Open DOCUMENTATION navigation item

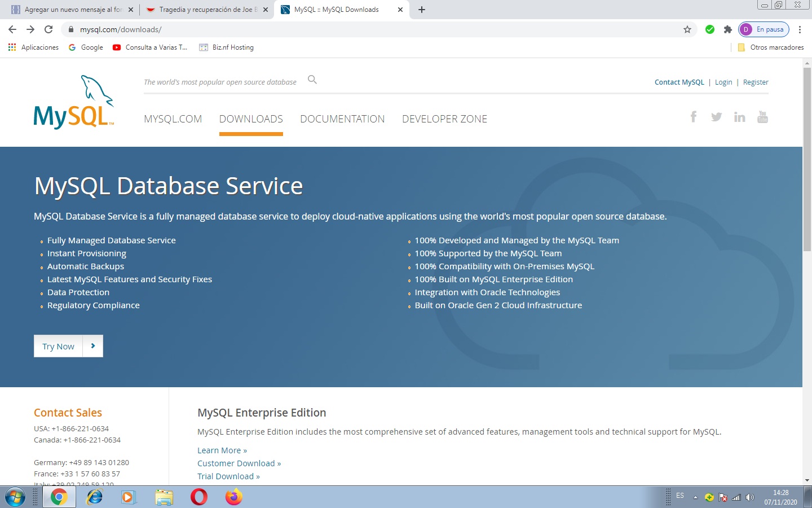click(x=342, y=119)
